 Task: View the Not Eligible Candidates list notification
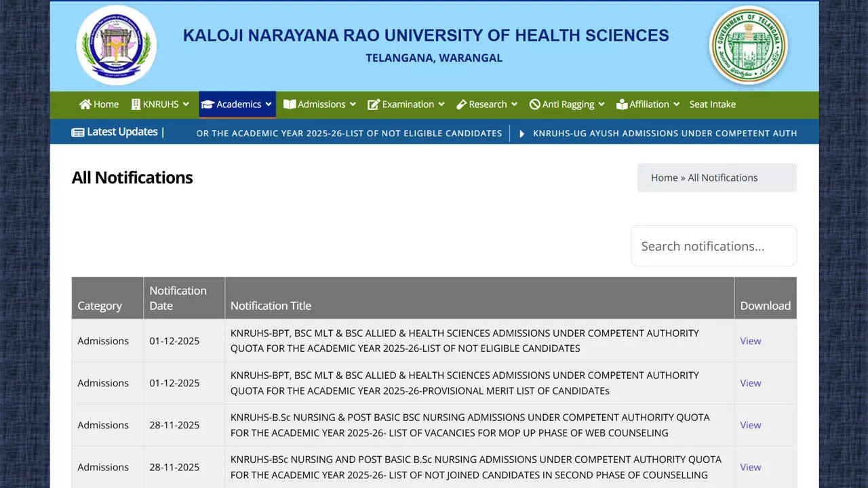coord(750,341)
